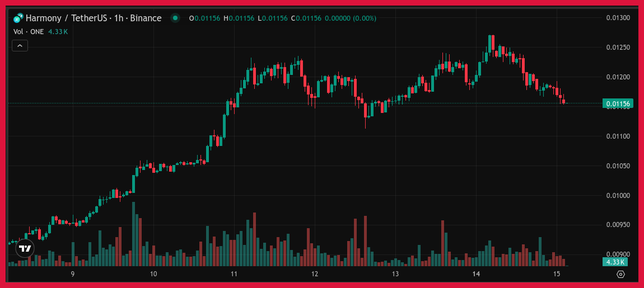
Task: Click date label 11 on time axis
Action: (234, 274)
